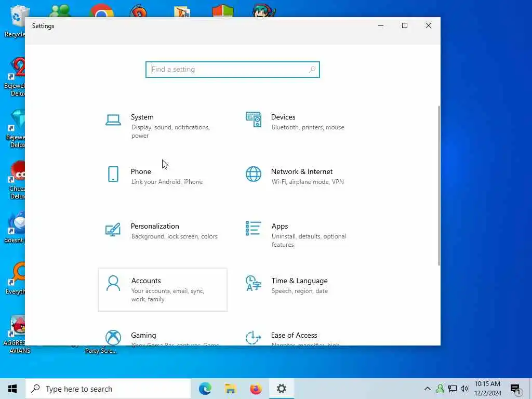
Task: Launch Firefox from the taskbar
Action: tap(256, 389)
